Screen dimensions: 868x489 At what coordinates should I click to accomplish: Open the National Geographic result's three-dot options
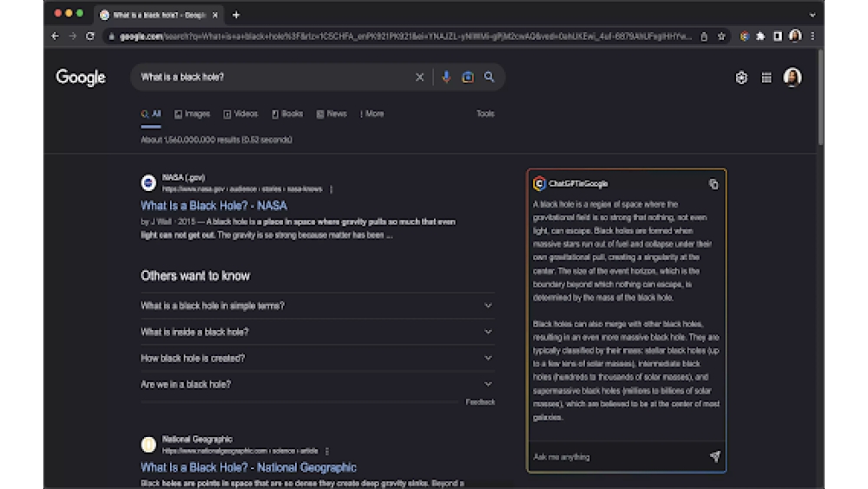coord(327,452)
